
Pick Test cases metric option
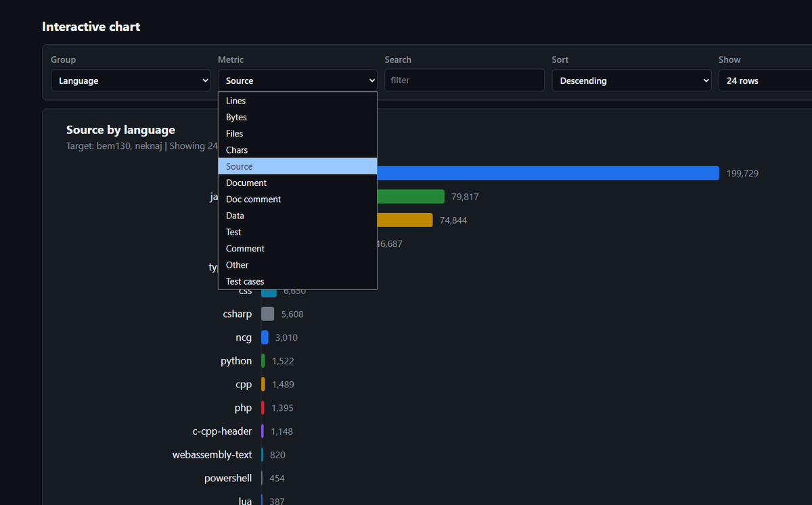(298, 281)
